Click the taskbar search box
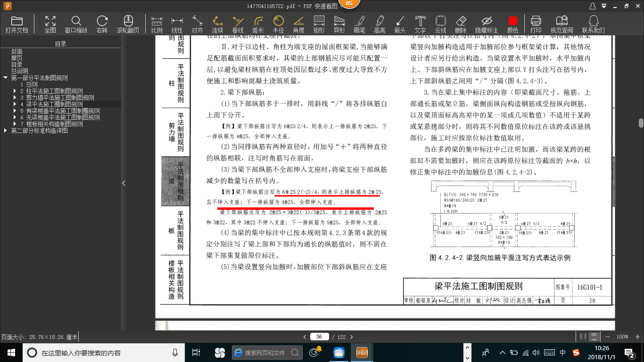Screen dimensions: 644x362 tap(104, 352)
